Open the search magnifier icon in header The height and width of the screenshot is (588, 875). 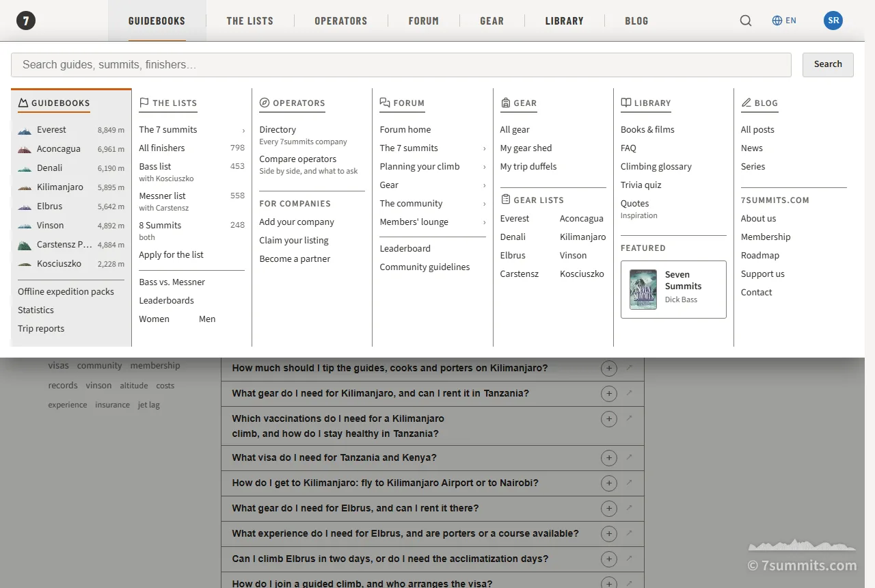[746, 21]
